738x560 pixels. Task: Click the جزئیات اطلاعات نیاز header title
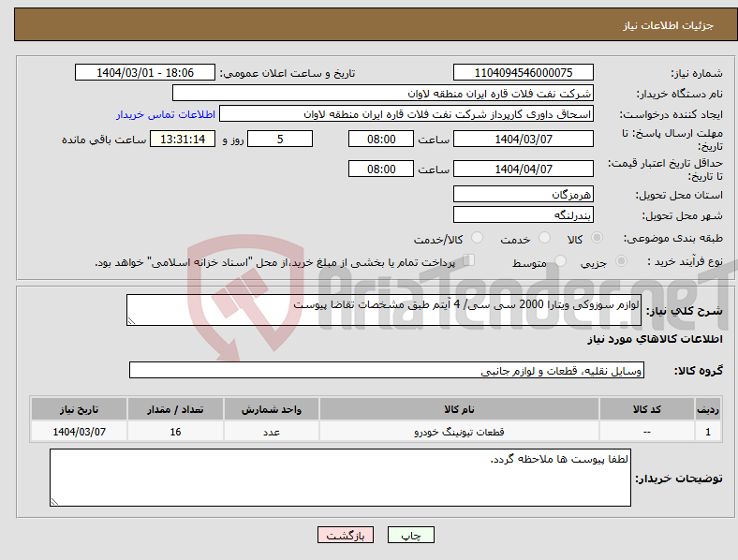669,25
